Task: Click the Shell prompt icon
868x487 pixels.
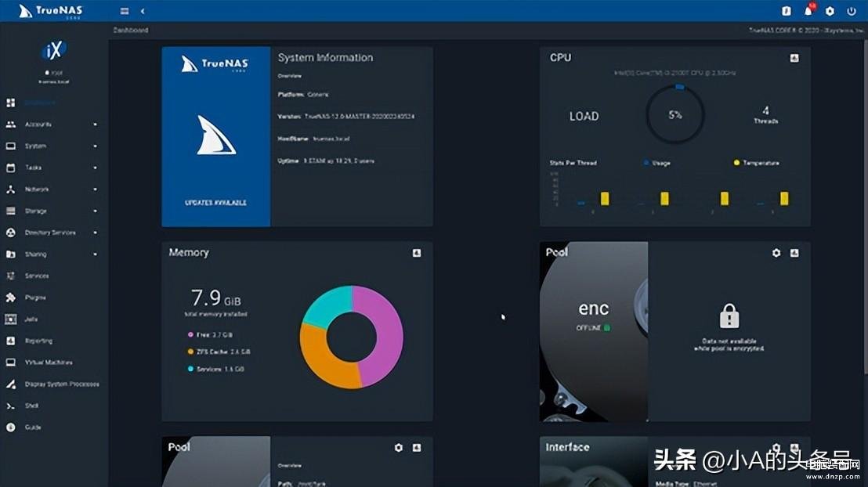Action: point(10,406)
